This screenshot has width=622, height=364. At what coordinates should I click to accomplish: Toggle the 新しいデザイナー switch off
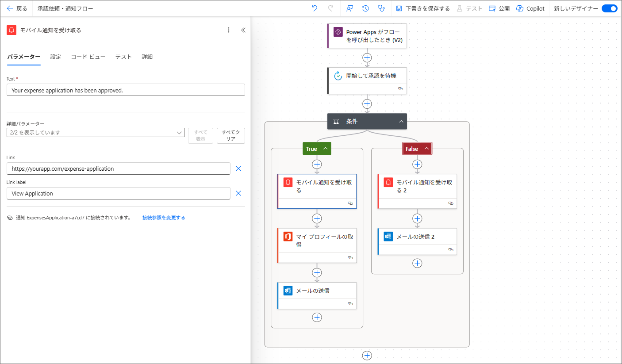(x=609, y=8)
